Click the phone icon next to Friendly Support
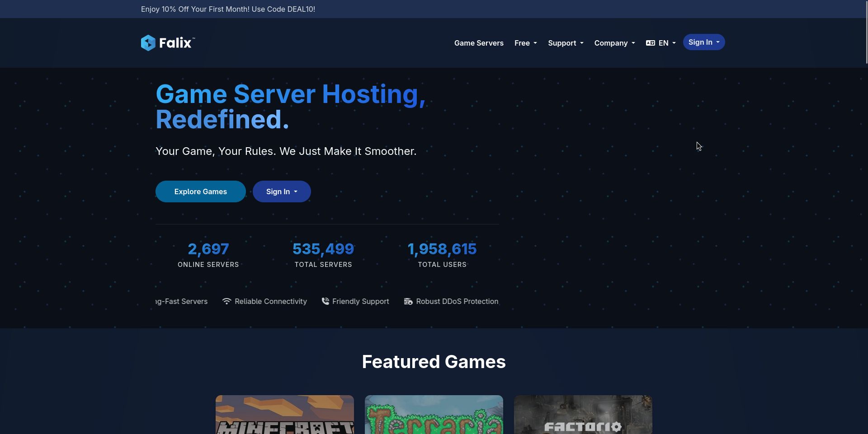Image resolution: width=868 pixels, height=434 pixels. [x=325, y=301]
